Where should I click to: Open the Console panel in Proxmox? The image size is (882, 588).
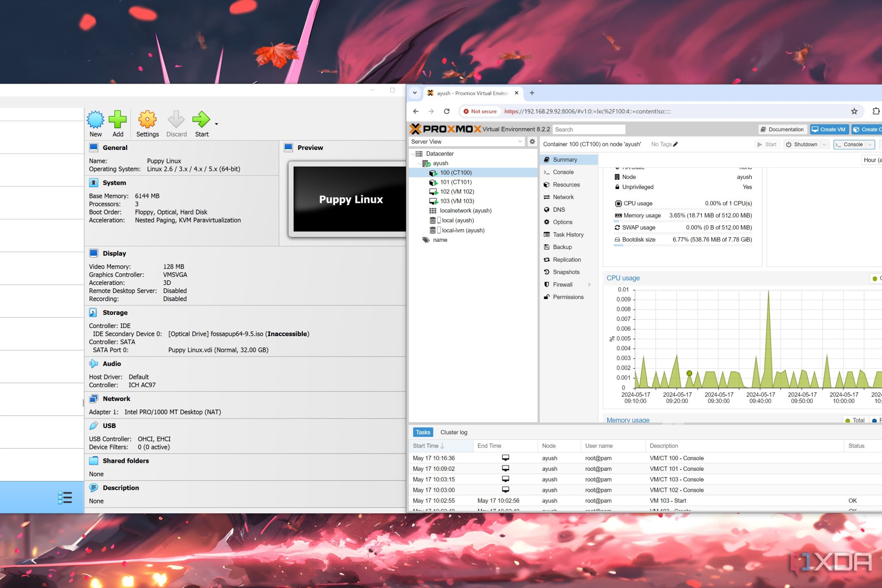pos(563,171)
